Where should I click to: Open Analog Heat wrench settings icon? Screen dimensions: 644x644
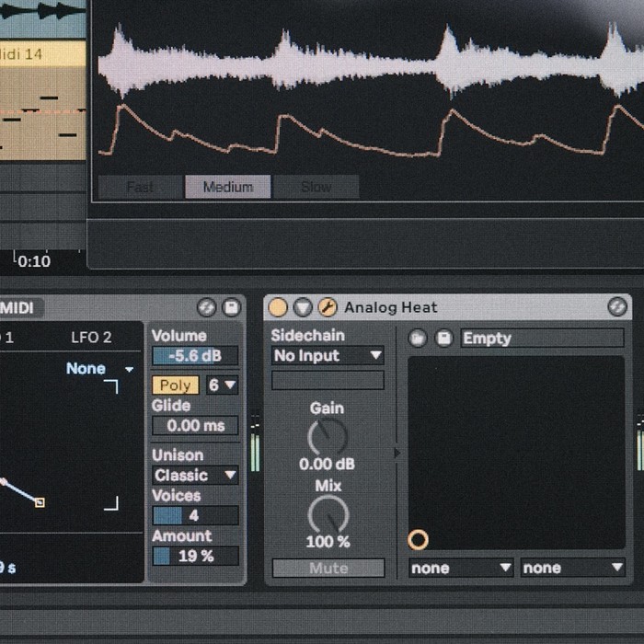point(328,307)
